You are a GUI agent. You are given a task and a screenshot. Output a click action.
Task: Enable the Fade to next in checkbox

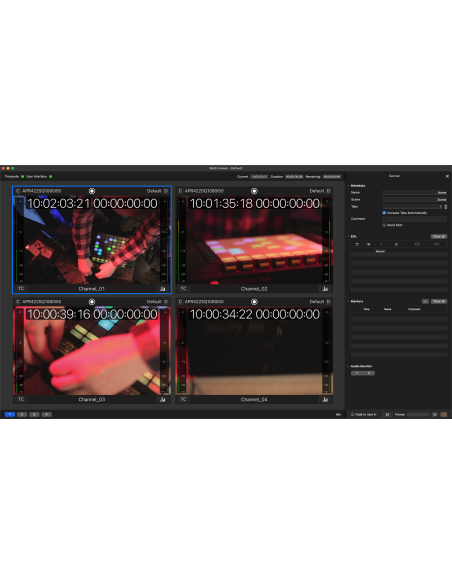click(x=352, y=415)
